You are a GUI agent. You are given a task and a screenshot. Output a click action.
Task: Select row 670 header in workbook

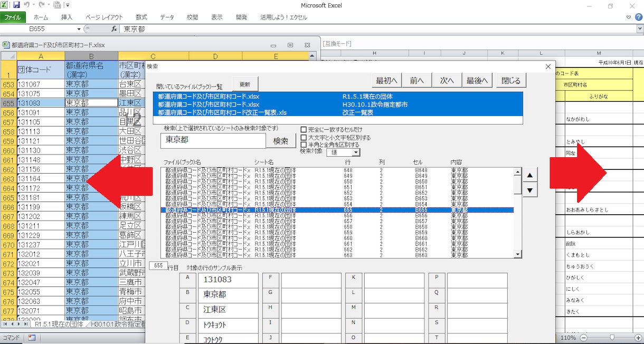(x=8, y=245)
